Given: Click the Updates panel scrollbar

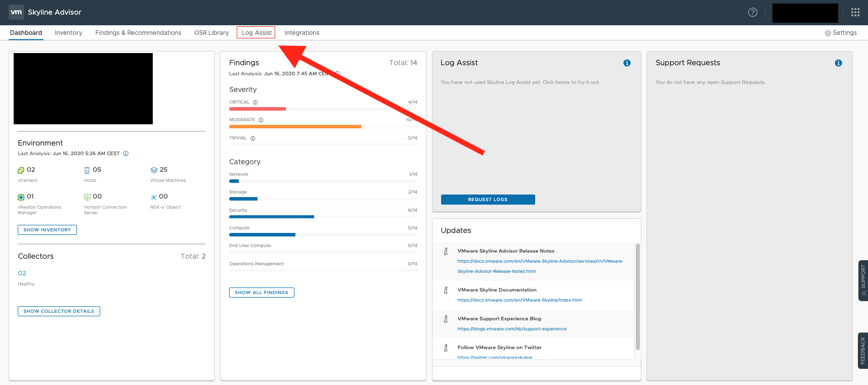Looking at the screenshot, I should coord(637,297).
